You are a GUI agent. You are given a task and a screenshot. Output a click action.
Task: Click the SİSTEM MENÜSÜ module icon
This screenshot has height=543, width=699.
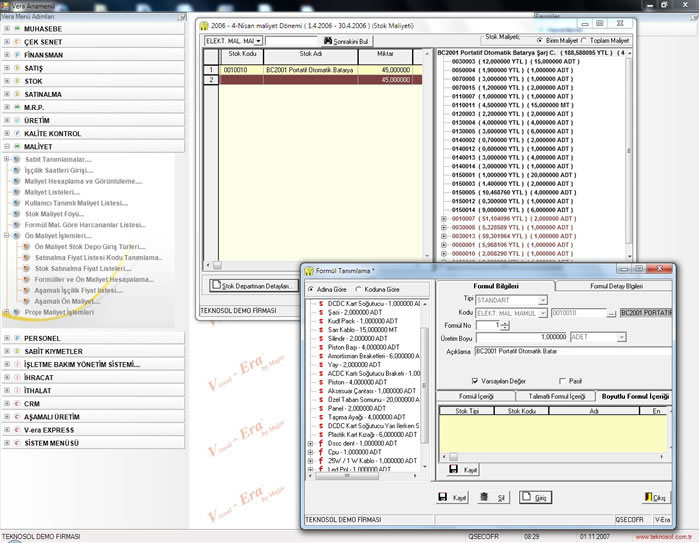point(17,443)
